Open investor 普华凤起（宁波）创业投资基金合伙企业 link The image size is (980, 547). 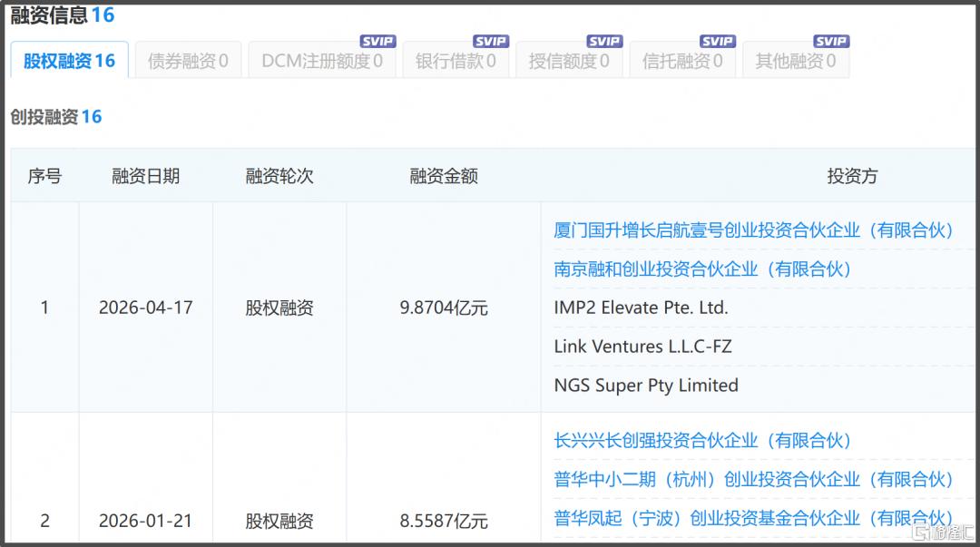pos(754,518)
